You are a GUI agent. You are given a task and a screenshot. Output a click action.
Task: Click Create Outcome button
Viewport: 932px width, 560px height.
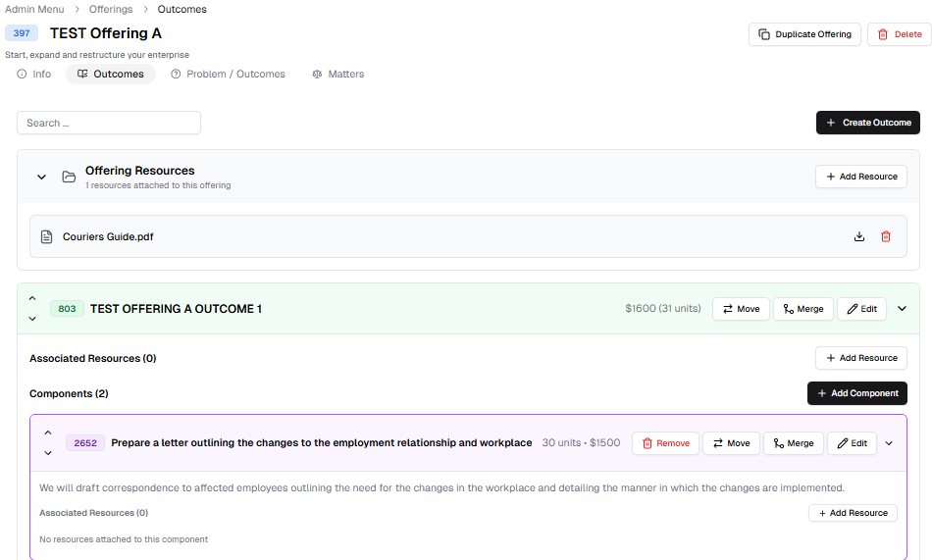868,123
